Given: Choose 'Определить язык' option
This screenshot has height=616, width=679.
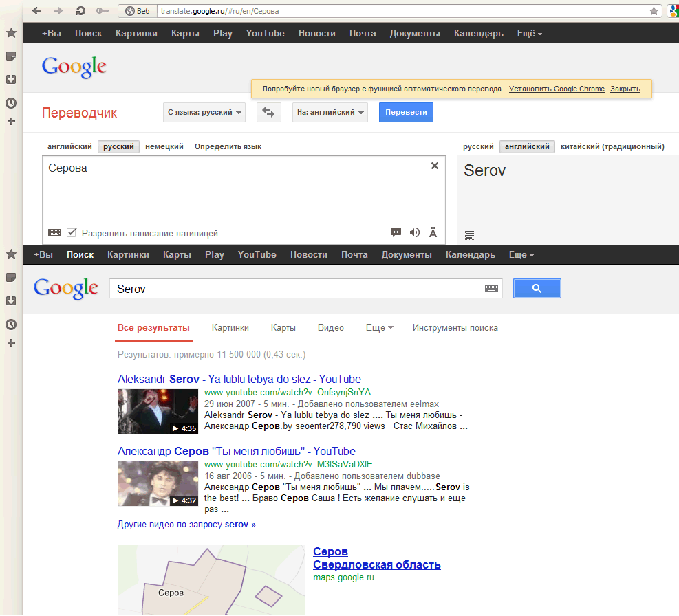Looking at the screenshot, I should coord(228,146).
